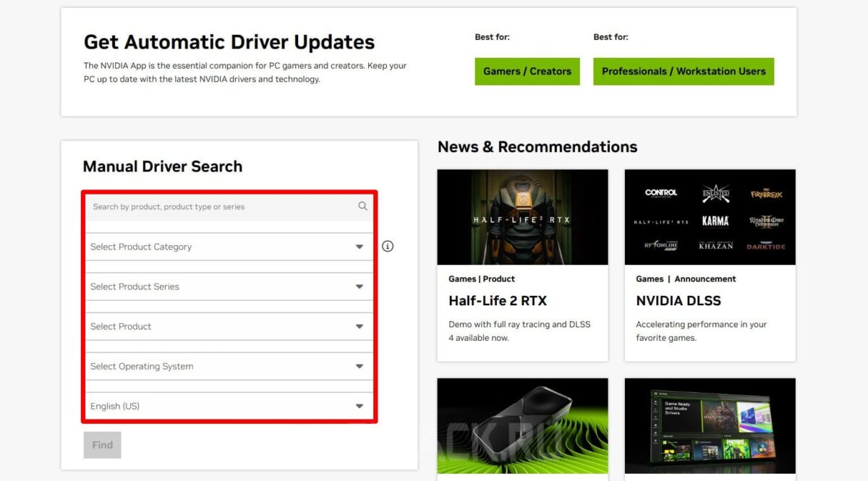The width and height of the screenshot is (868, 481).
Task: Click the Operating System dropdown arrow
Action: (x=359, y=366)
